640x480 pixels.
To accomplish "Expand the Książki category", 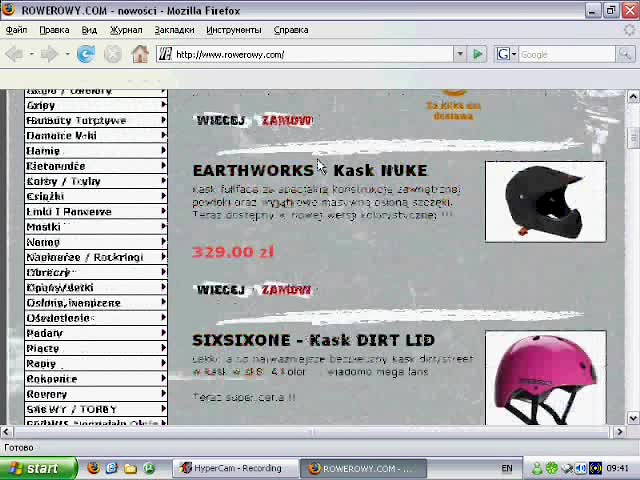I will pyautogui.click(x=96, y=196).
